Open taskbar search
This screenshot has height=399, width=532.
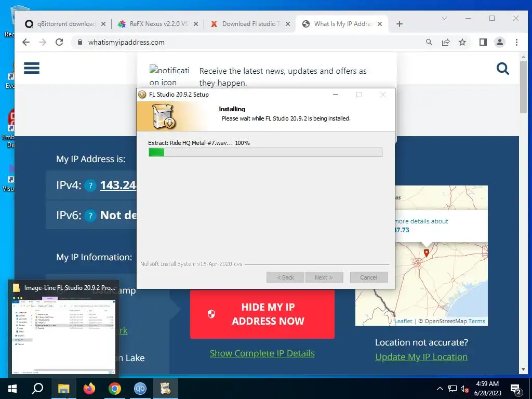point(37,389)
